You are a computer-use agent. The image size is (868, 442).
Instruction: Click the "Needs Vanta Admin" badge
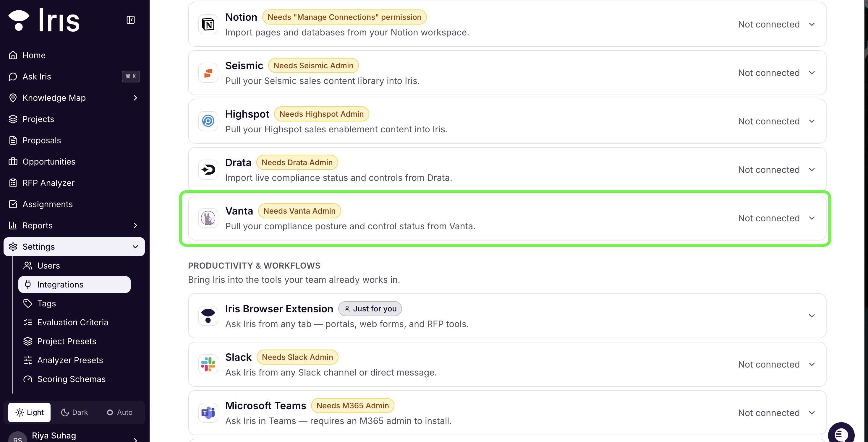click(x=299, y=211)
